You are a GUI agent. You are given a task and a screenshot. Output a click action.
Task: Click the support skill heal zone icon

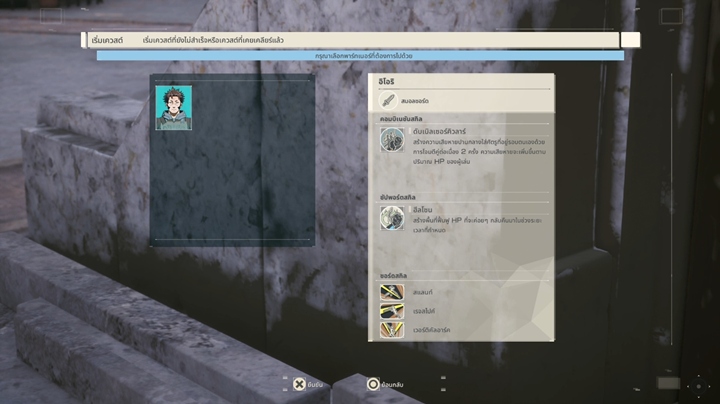click(x=392, y=218)
